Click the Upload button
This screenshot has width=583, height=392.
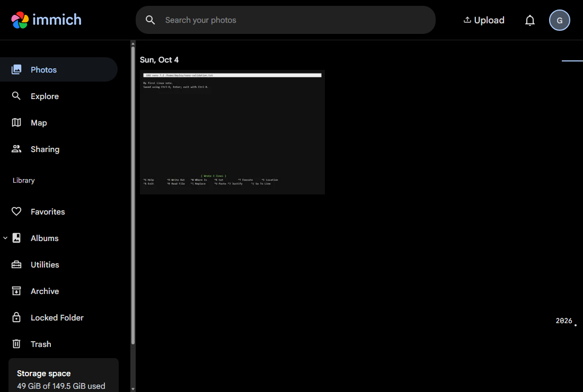point(484,20)
